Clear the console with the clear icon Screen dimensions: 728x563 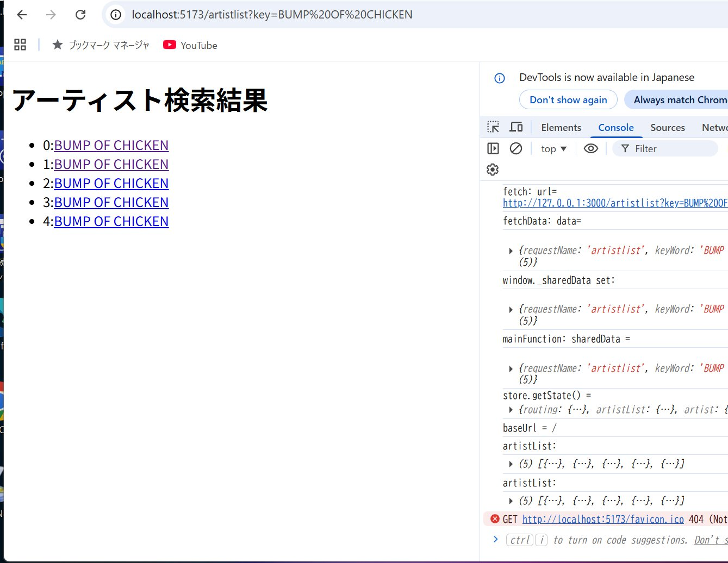coord(516,148)
